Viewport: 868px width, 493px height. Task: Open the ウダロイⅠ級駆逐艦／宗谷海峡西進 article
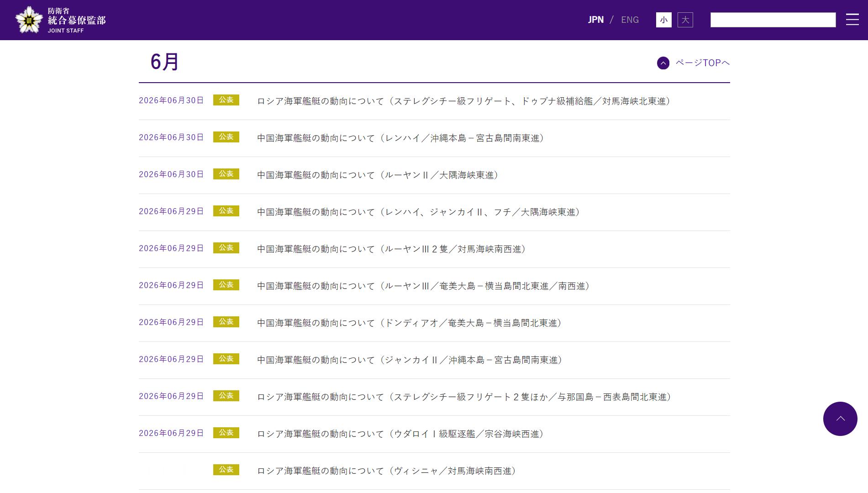400,434
